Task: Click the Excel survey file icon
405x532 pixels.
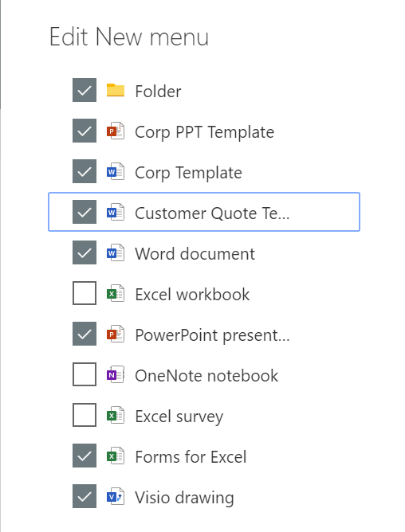Action: point(116,415)
